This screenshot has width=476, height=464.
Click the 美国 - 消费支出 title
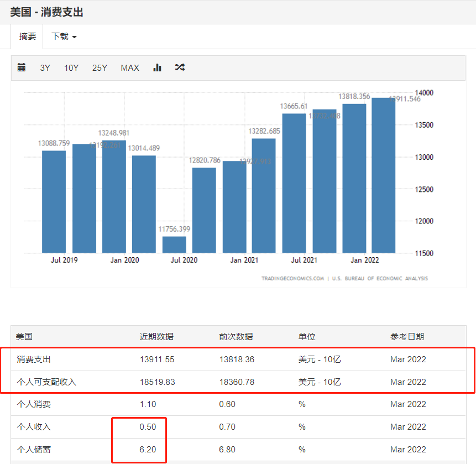[46, 12]
